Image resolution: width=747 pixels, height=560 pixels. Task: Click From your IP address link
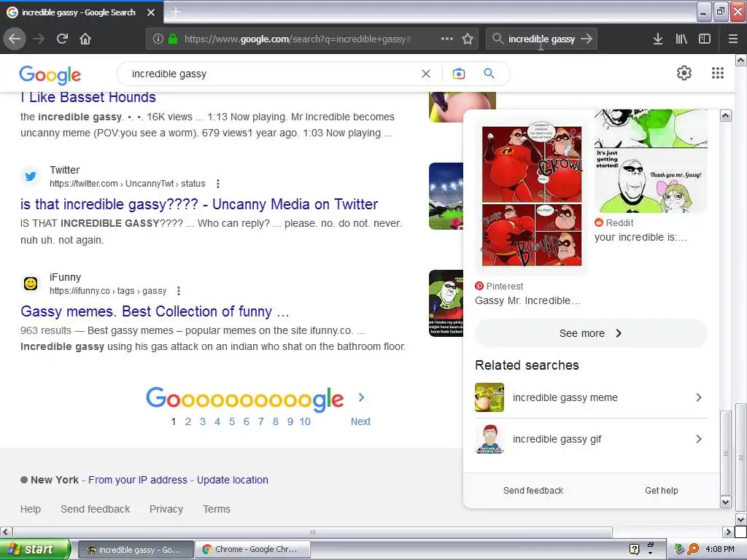pyautogui.click(x=138, y=480)
